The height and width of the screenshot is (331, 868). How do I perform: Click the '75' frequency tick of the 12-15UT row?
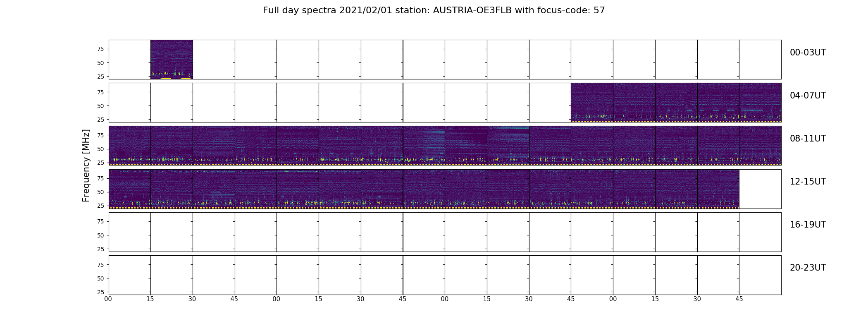tap(100, 178)
